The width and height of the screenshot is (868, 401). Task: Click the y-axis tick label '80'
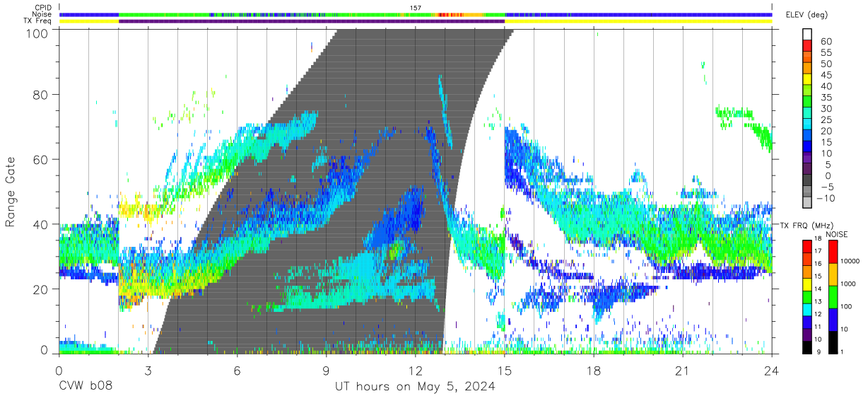tap(42, 94)
